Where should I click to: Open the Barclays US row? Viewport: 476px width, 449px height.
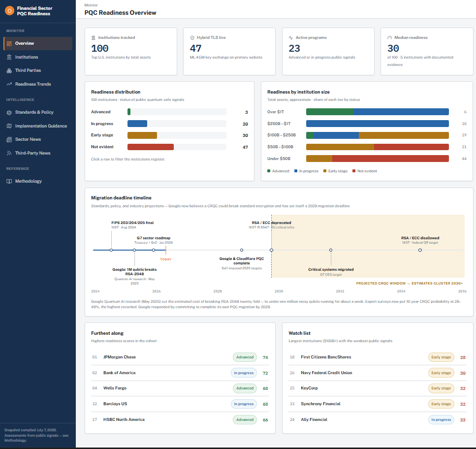pos(180,404)
